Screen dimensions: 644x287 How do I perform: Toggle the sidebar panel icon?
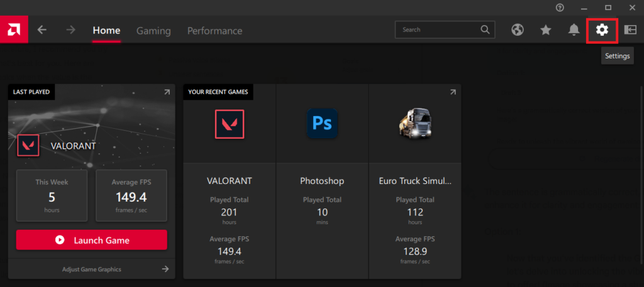coord(630,30)
